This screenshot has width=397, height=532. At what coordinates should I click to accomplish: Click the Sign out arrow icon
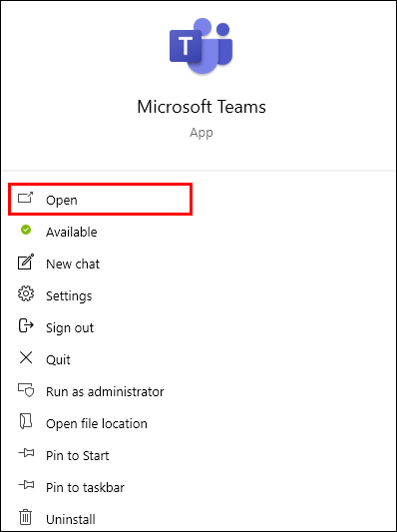click(26, 325)
